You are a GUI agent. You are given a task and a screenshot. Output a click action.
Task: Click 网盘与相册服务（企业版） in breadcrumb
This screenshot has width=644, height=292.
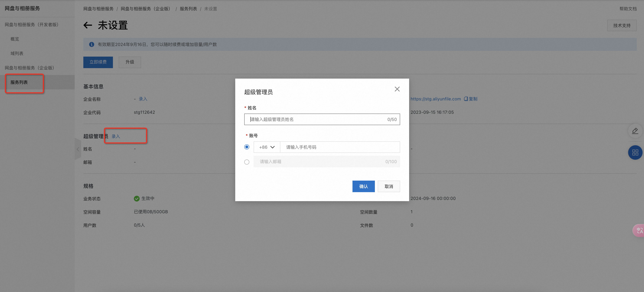coord(146,9)
